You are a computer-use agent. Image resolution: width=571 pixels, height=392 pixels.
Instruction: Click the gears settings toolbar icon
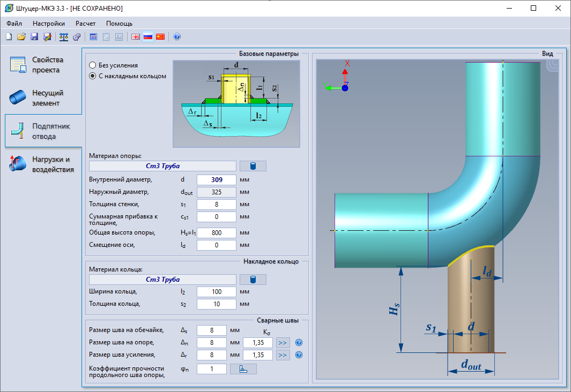pos(77,37)
